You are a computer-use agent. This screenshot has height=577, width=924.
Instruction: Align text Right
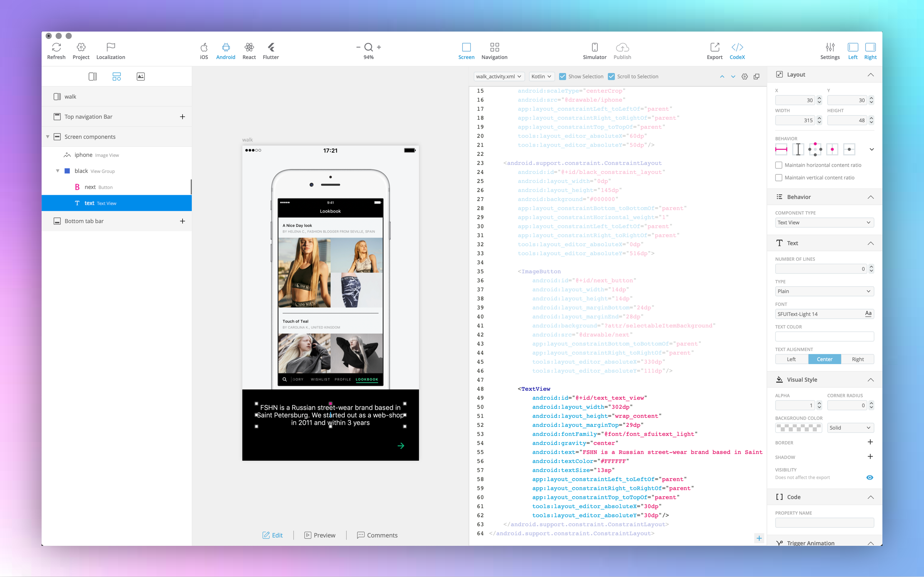coord(857,359)
